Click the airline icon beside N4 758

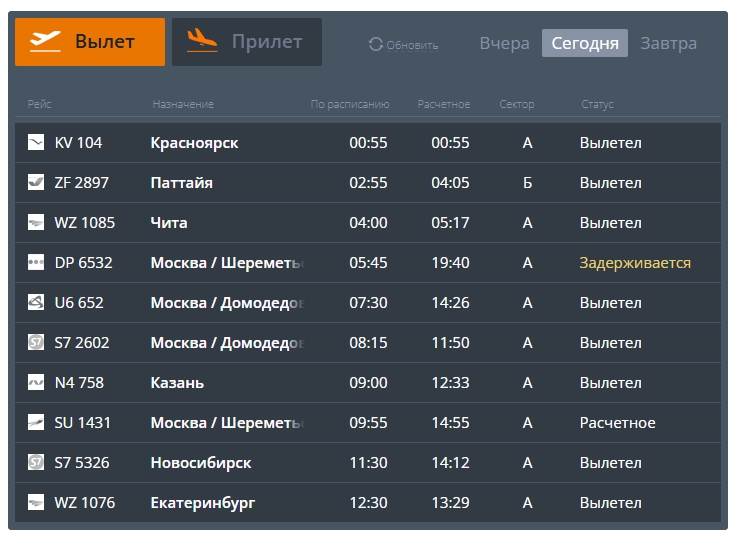pyautogui.click(x=36, y=382)
